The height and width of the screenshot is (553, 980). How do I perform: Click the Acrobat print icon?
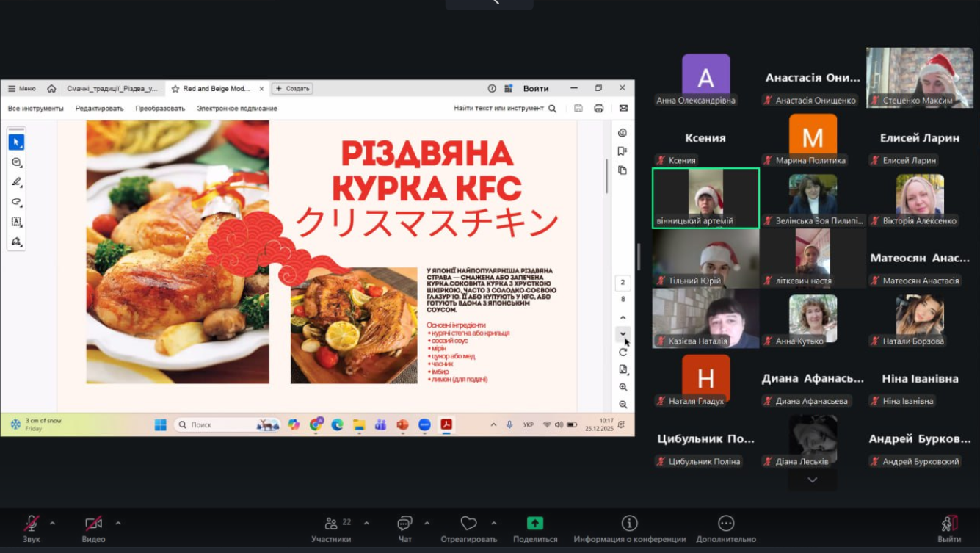599,109
